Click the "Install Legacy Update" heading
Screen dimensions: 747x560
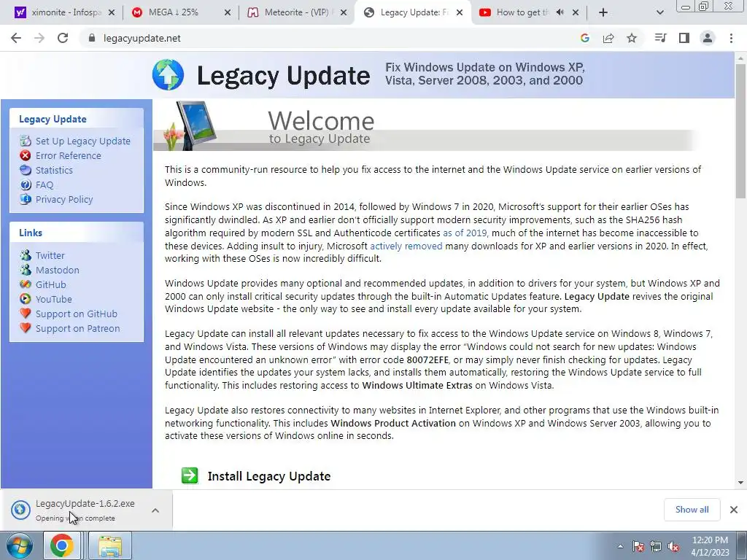pyautogui.click(x=269, y=476)
